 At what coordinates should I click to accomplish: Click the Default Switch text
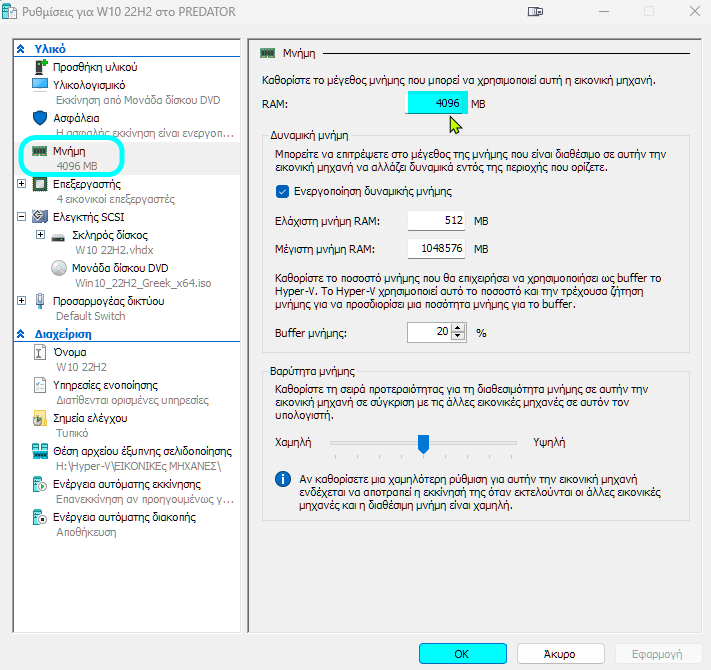(x=91, y=316)
